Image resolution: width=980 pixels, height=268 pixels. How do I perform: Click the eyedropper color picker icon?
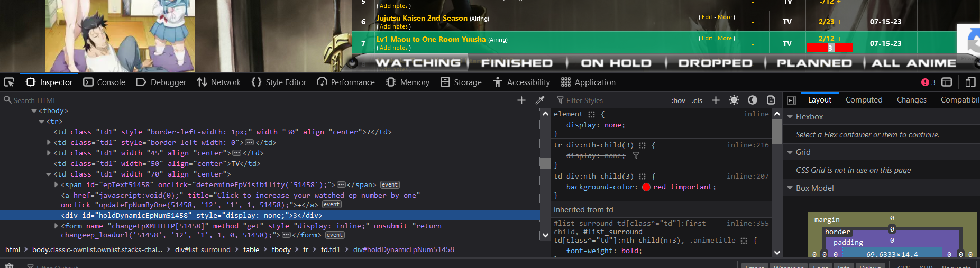coord(540,100)
